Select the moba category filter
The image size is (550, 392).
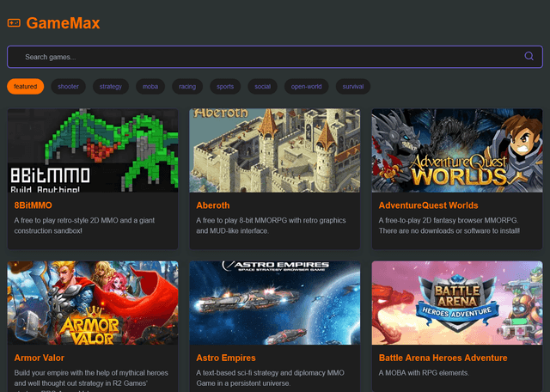click(150, 86)
